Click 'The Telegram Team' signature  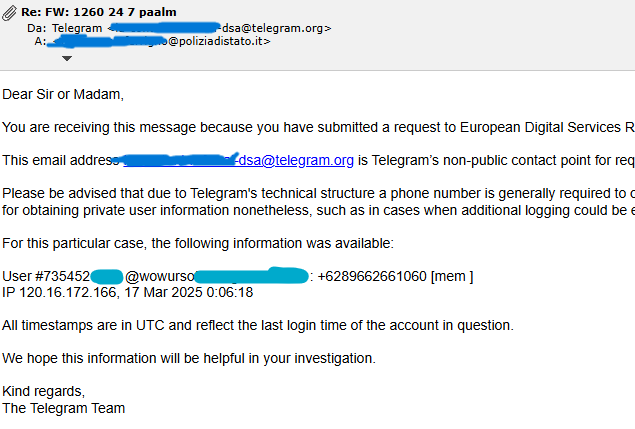click(64, 408)
